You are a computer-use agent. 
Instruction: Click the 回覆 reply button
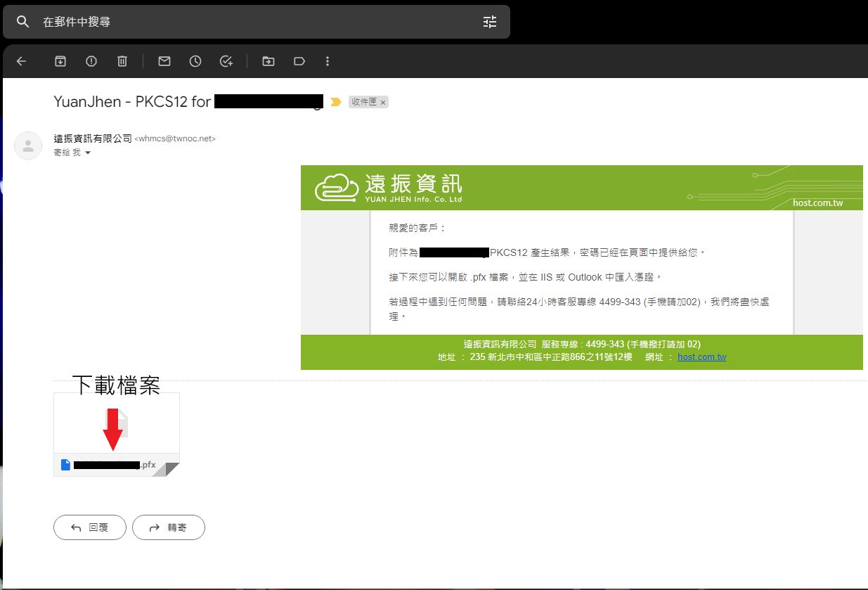(89, 527)
